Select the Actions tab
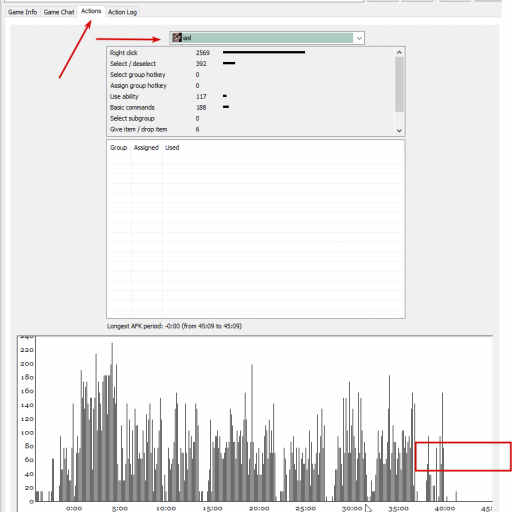Image resolution: width=512 pixels, height=512 pixels. (91, 11)
